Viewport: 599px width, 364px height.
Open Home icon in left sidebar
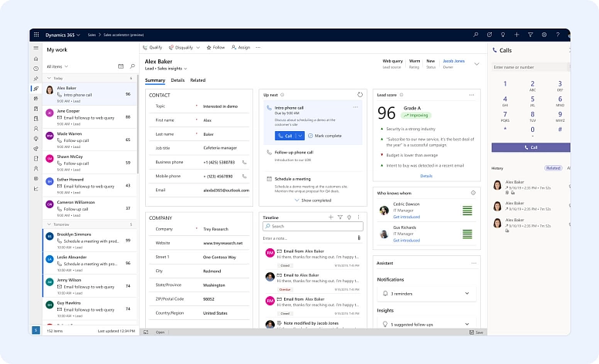tap(36, 59)
